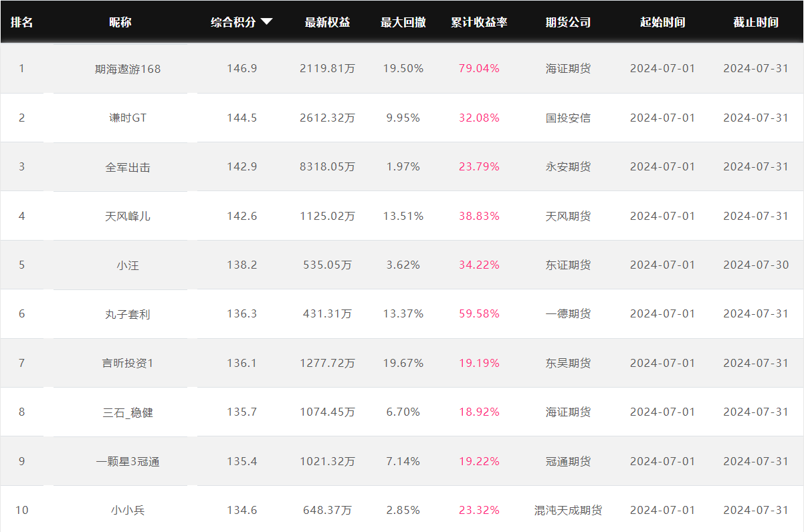Click the 8318.05万 equity cell

328,166
